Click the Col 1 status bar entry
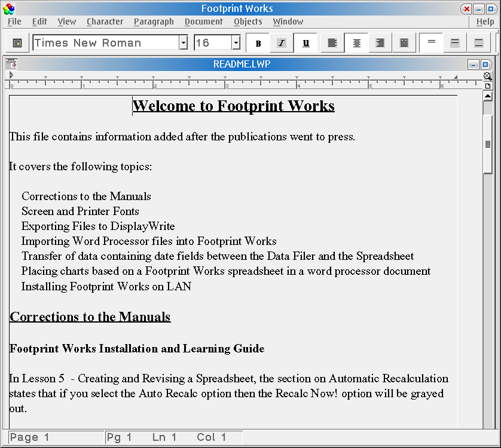The width and height of the screenshot is (501, 448). click(x=212, y=437)
